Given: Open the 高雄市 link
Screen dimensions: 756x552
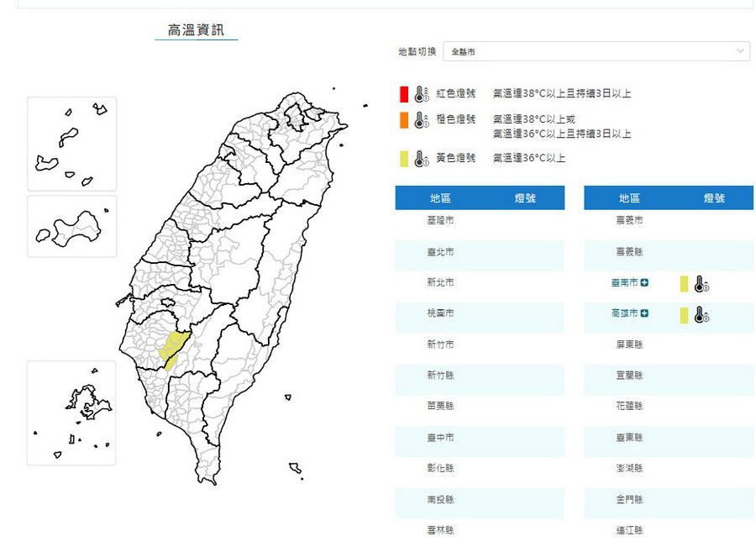Looking at the screenshot, I should (x=624, y=313).
